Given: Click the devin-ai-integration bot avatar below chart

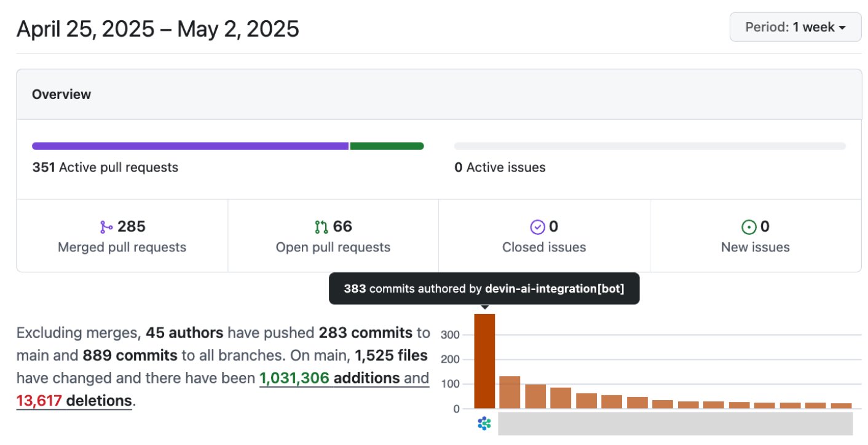Looking at the screenshot, I should pos(484,423).
